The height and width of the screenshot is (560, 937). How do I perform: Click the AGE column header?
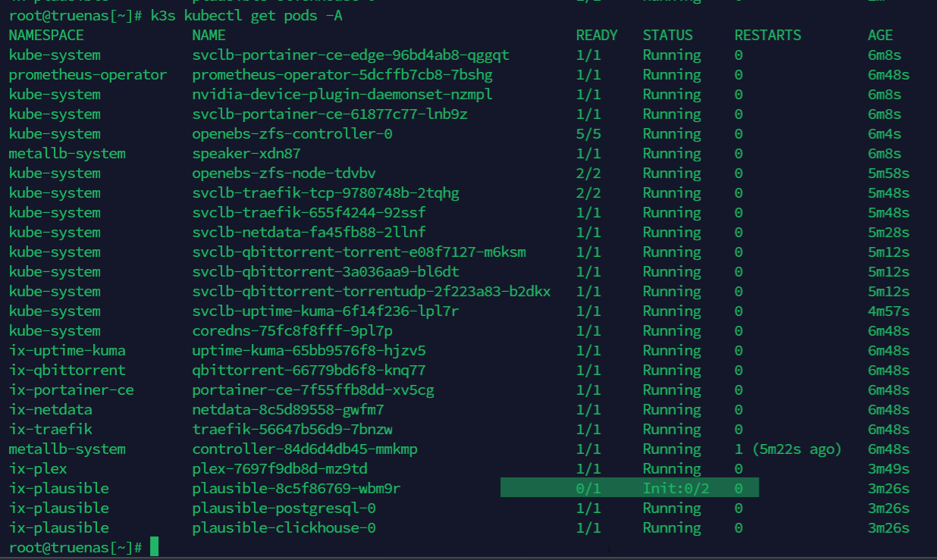click(x=880, y=35)
